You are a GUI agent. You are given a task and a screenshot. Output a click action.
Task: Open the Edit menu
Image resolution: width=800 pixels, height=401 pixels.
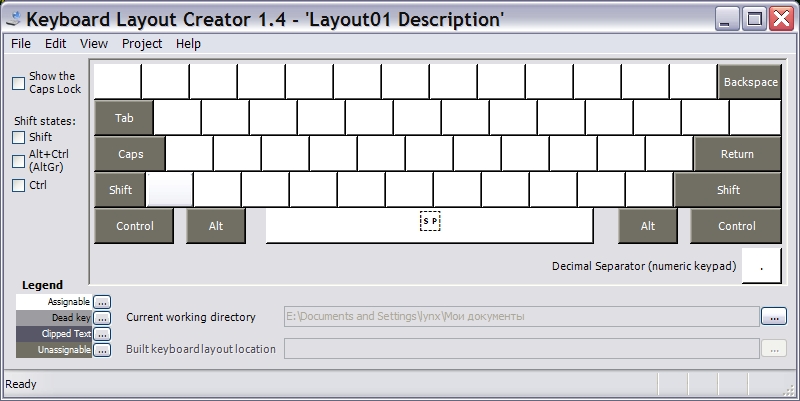(x=56, y=44)
